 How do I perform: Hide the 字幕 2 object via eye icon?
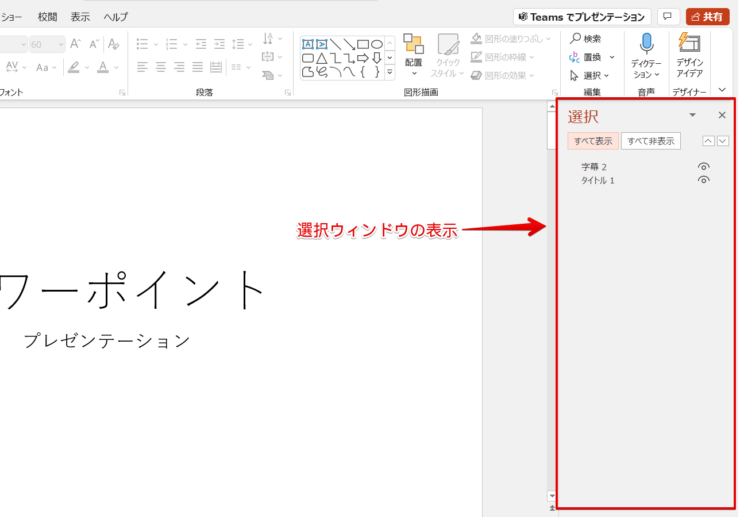[x=704, y=167]
